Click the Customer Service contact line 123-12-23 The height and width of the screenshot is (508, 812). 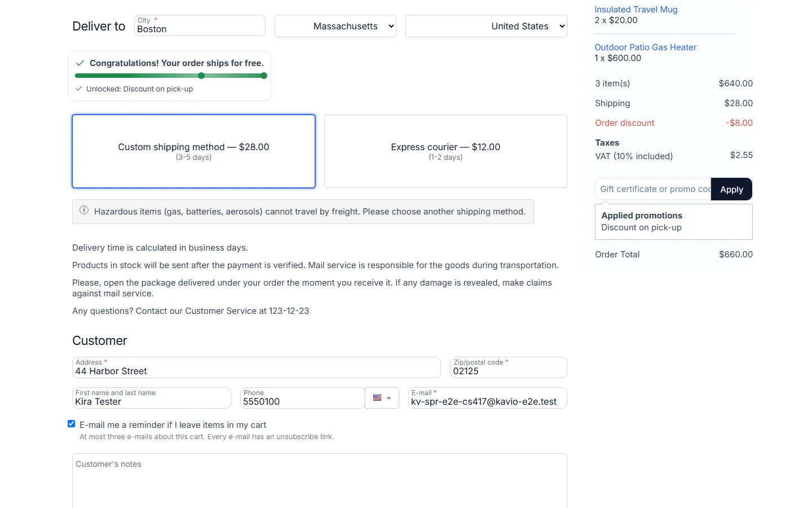(191, 311)
